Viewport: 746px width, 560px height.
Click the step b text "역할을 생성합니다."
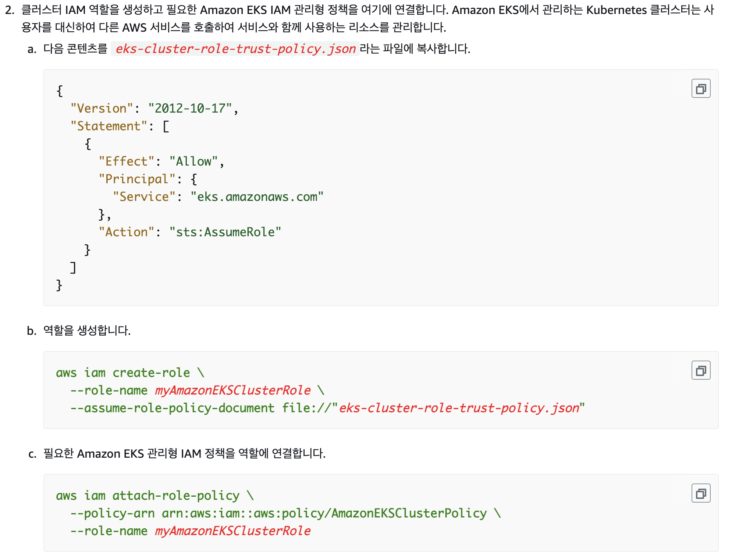point(87,330)
